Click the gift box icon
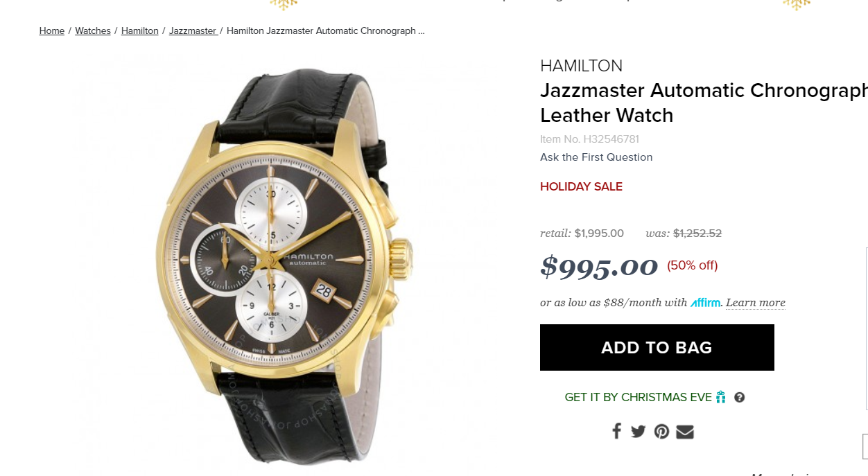Screen dimensions: 868x476 pyautogui.click(x=721, y=397)
